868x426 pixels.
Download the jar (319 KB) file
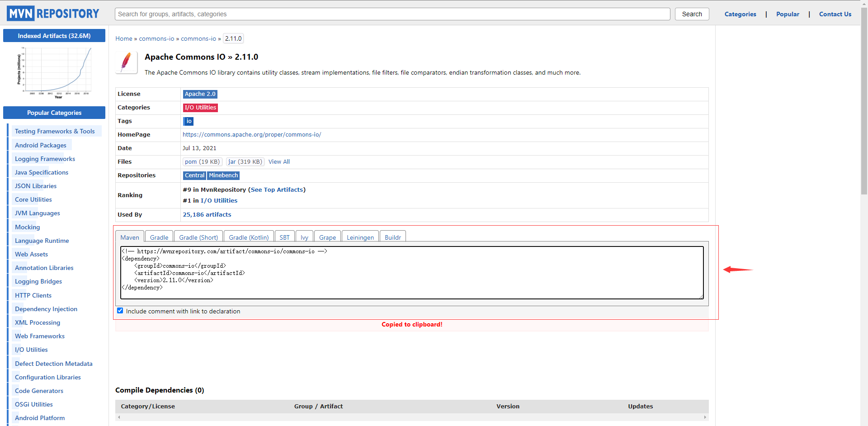point(245,161)
